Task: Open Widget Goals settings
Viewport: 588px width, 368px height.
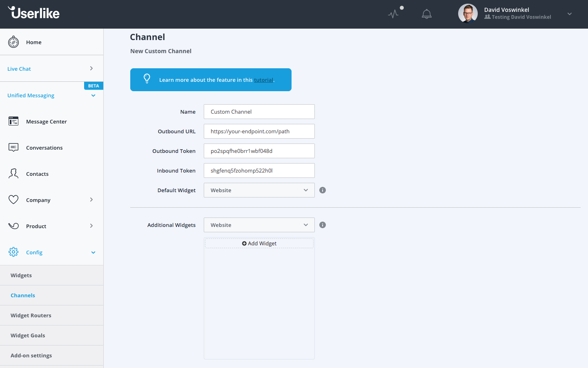Action: coord(51,335)
